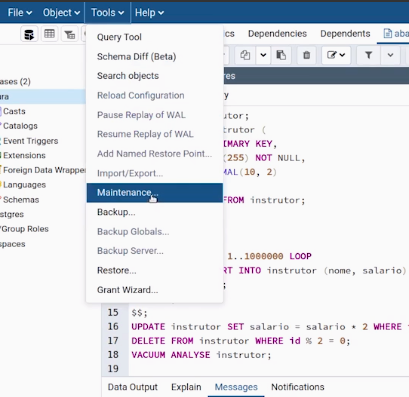Open the Help menu

[149, 13]
